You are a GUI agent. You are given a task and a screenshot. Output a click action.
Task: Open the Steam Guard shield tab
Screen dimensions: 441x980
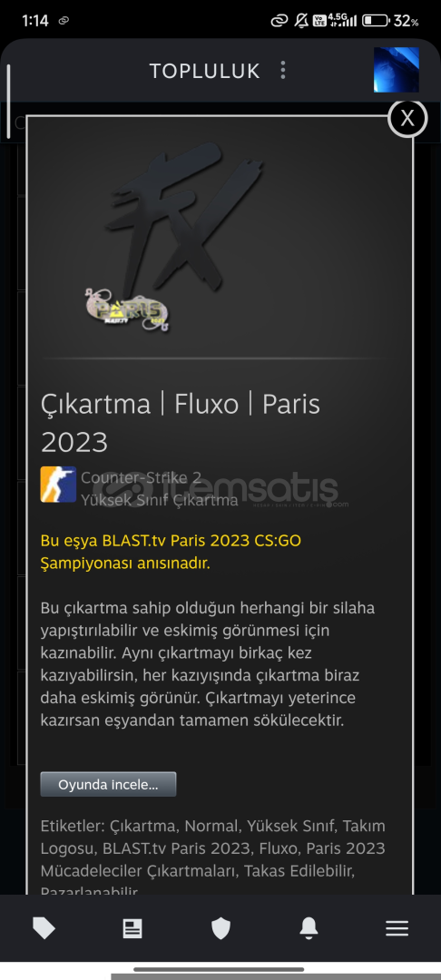(220, 928)
